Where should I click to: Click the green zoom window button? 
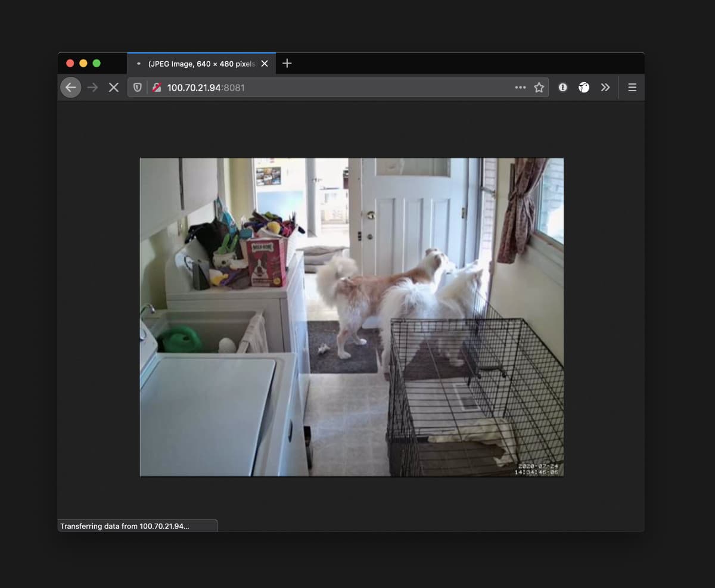tap(97, 63)
